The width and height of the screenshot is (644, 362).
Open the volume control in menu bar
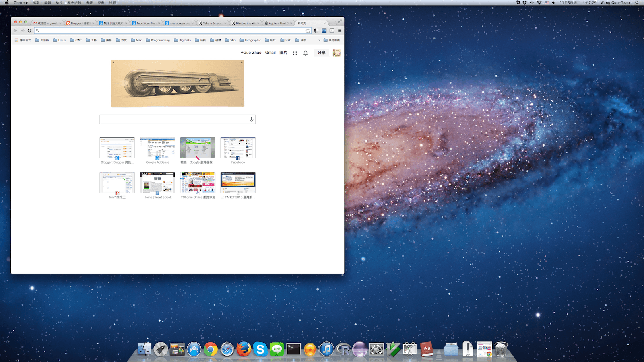tap(553, 3)
